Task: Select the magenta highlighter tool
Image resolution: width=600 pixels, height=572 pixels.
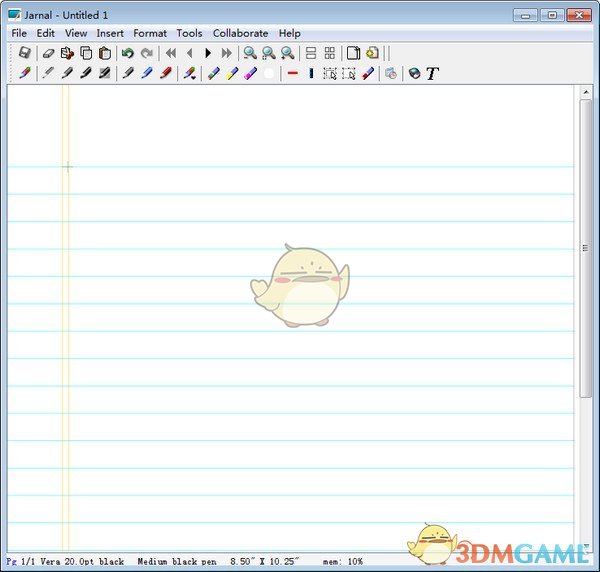Action: pyautogui.click(x=251, y=73)
